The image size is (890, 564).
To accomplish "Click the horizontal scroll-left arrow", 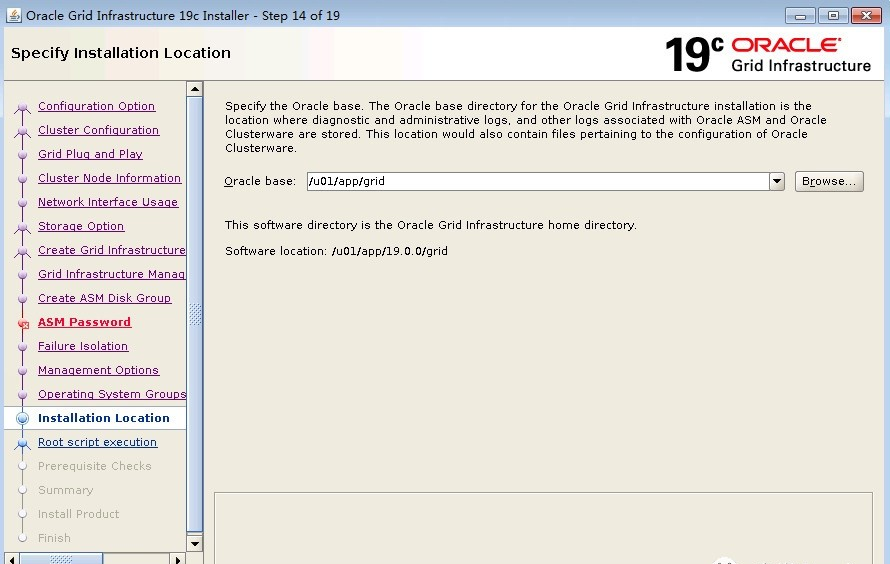I will [11, 559].
